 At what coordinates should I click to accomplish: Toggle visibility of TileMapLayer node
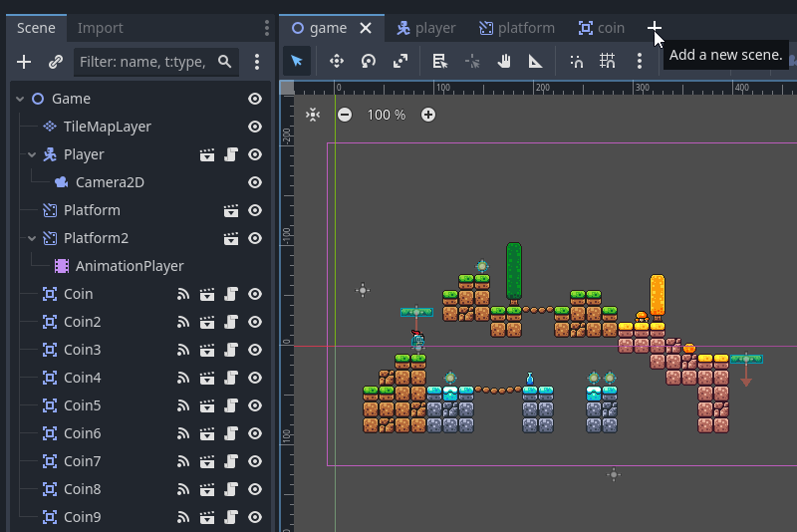(255, 127)
